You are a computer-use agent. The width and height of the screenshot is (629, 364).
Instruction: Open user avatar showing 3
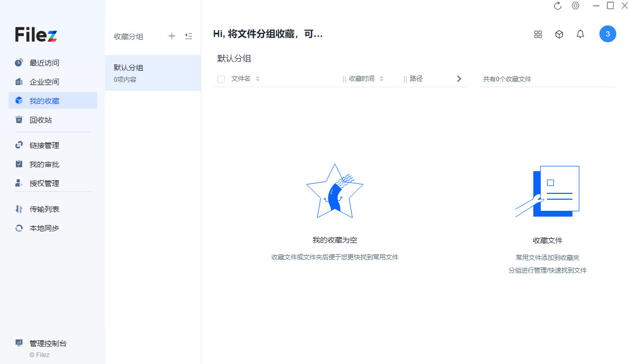(607, 34)
